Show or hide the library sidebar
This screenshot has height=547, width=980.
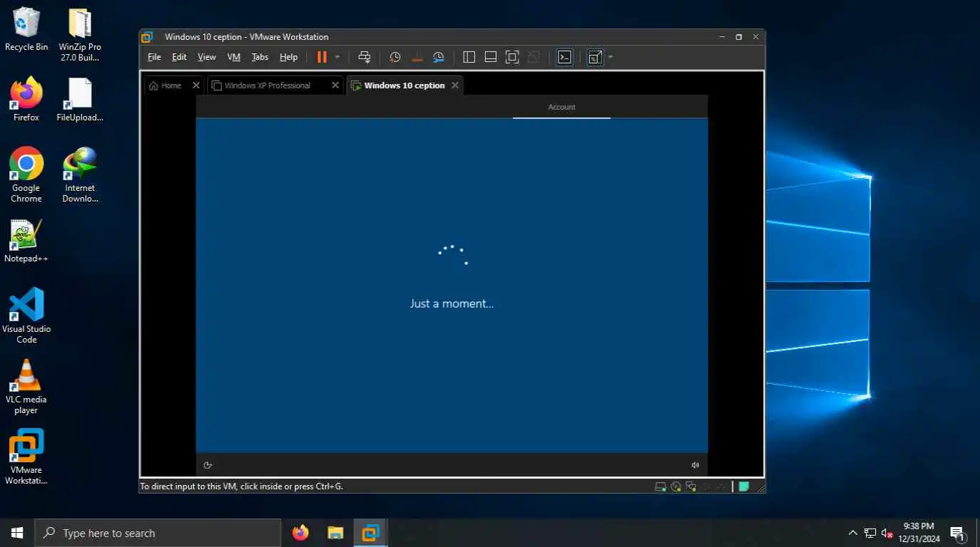coord(469,57)
